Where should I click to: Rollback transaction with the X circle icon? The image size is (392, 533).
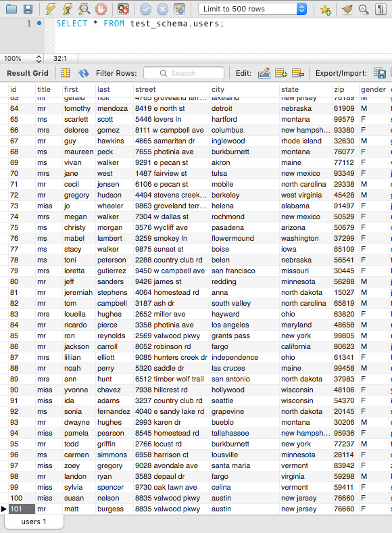point(162,9)
